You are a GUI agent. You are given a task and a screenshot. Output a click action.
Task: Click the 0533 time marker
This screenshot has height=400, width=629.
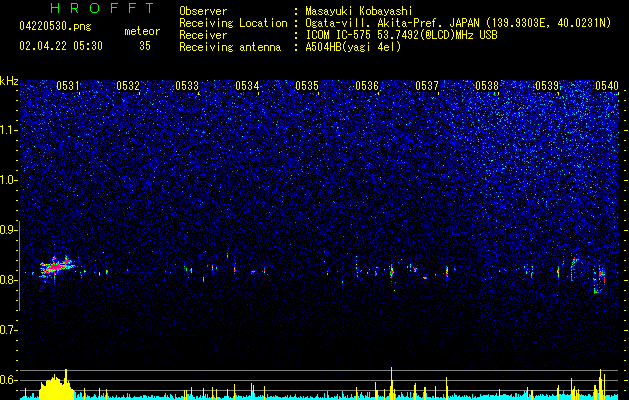187,86
